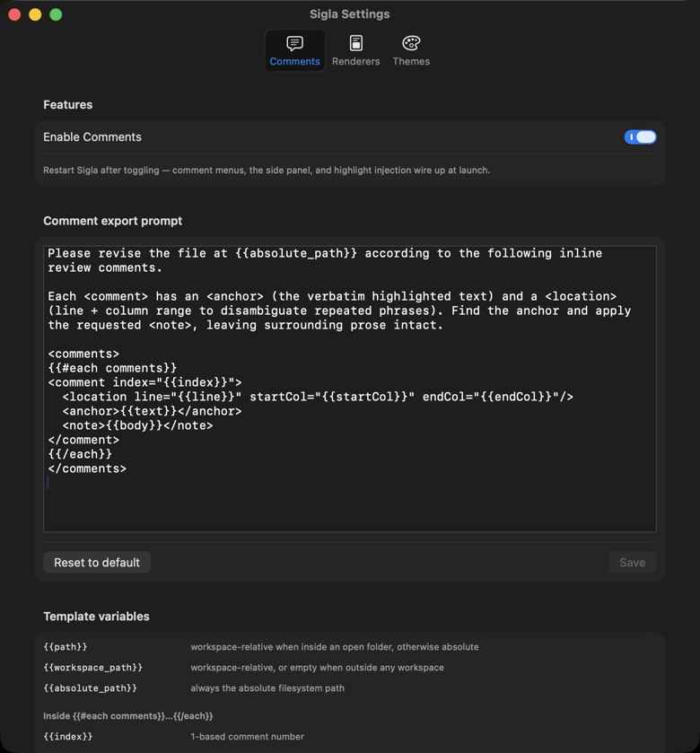
Task: Click the '<location line=' row in the prompt
Action: tap(318, 397)
